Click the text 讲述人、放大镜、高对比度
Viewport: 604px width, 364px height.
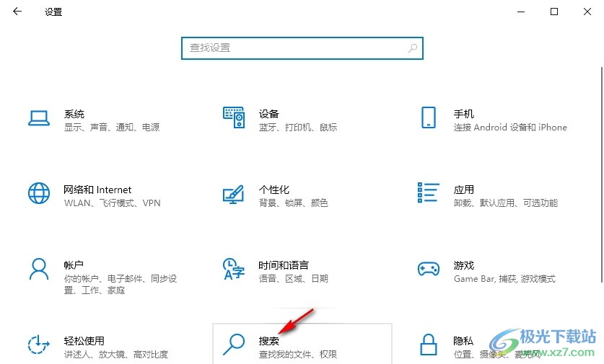click(x=116, y=355)
